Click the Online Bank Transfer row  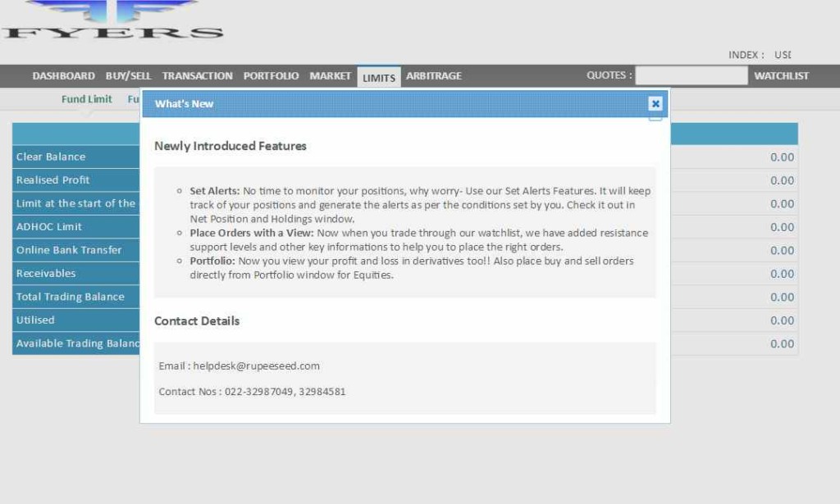pos(69,250)
